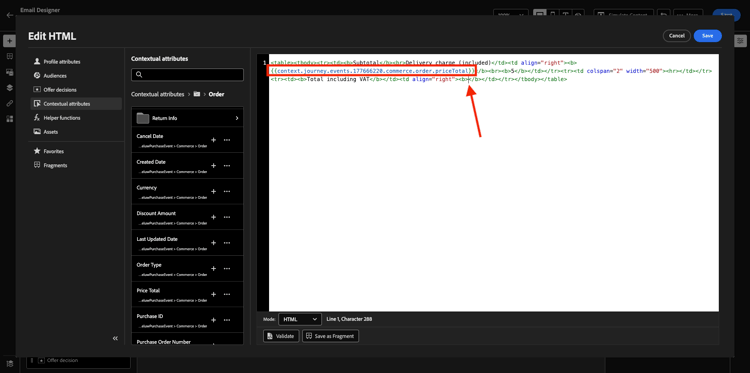The width and height of the screenshot is (750, 373).
Task: Add Last Updated Date with plus icon
Action: (x=213, y=243)
